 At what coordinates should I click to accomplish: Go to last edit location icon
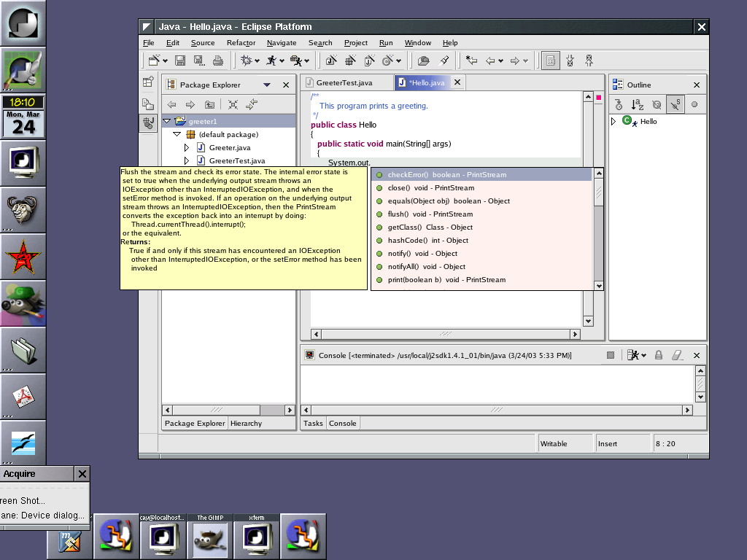[x=471, y=61]
